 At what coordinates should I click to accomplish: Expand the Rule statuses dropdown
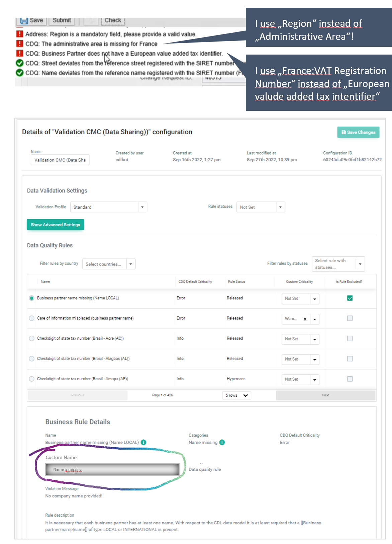[280, 207]
